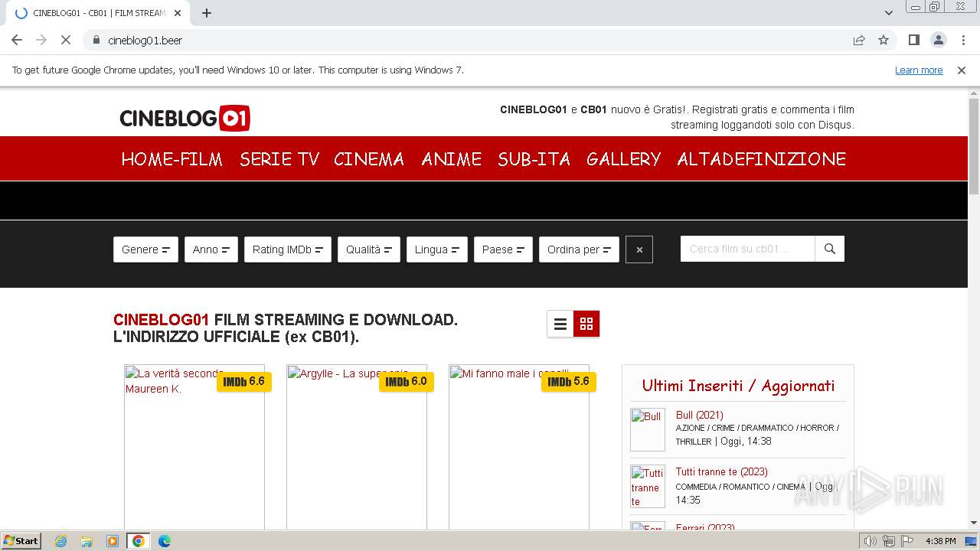980x551 pixels.
Task: Open the ANIME menu item
Action: 452,159
